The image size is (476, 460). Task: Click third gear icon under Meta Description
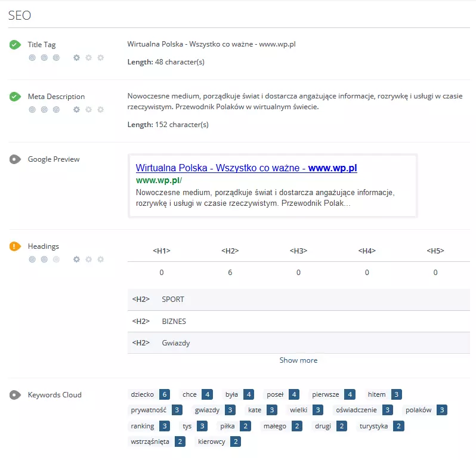click(x=100, y=110)
